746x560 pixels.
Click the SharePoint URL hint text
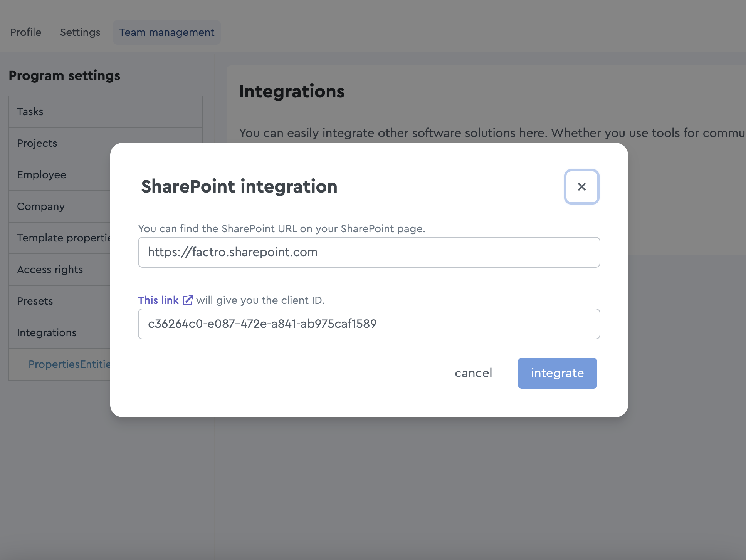pos(282,229)
